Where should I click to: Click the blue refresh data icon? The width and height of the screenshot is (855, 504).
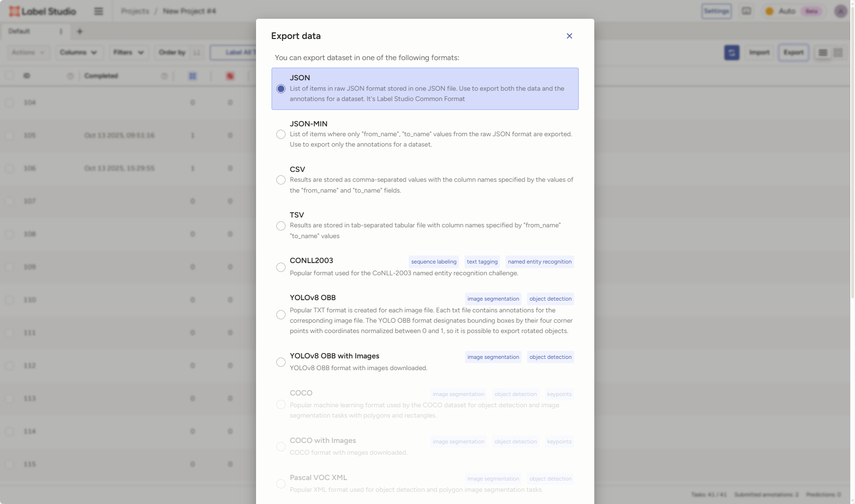pos(731,53)
